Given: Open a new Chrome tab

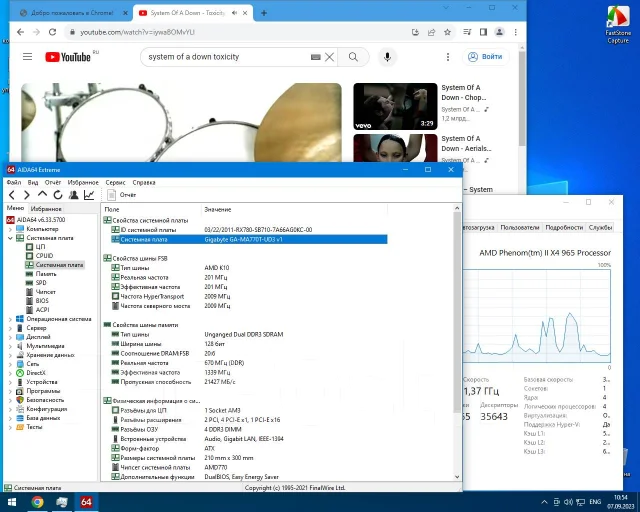Looking at the screenshot, I should click(x=264, y=13).
